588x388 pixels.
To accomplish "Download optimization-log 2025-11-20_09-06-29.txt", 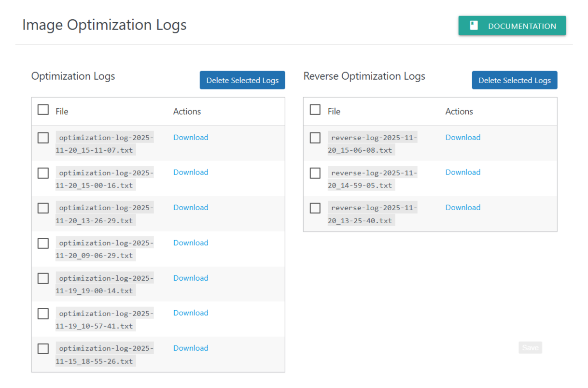I will (191, 243).
